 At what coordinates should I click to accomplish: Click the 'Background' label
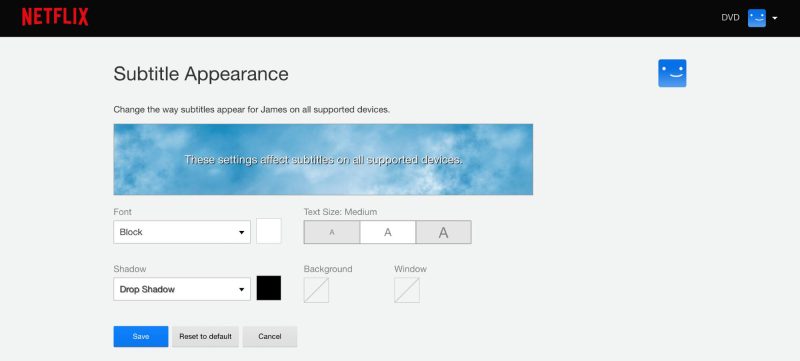(x=328, y=269)
